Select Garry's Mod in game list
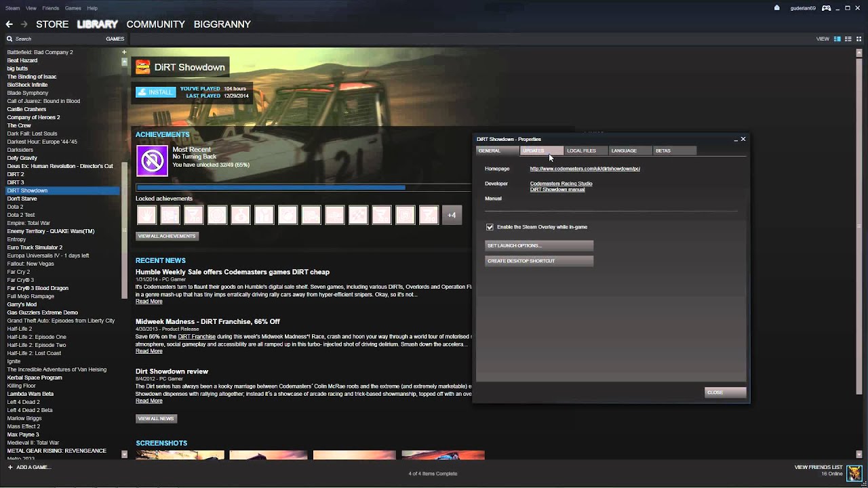868x488 pixels. 22,304
